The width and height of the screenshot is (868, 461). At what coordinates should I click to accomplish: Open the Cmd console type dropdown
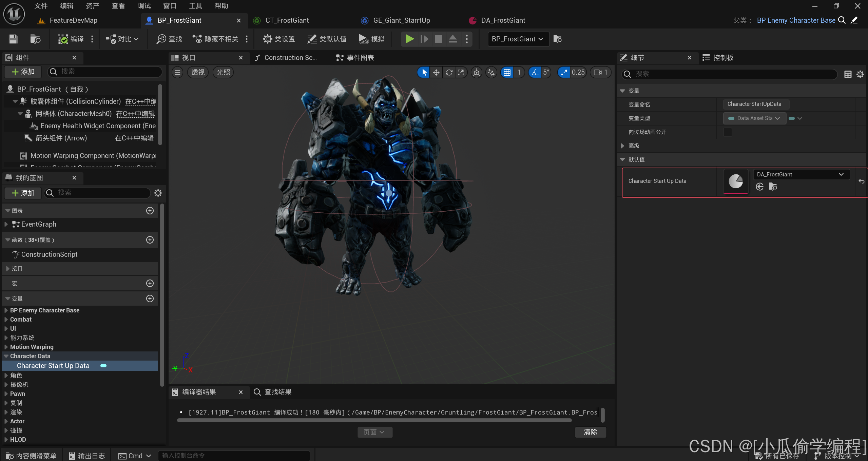point(135,456)
